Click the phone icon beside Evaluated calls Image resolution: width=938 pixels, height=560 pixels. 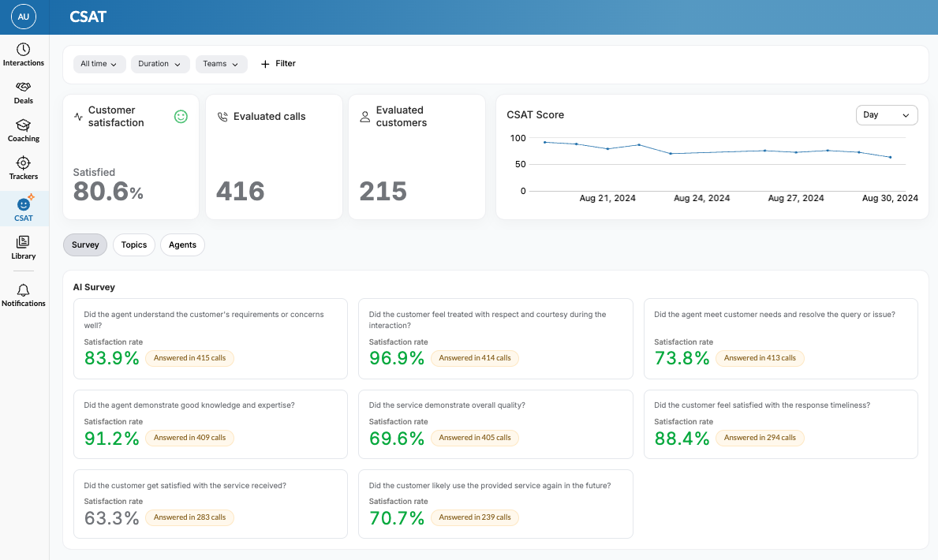[222, 117]
